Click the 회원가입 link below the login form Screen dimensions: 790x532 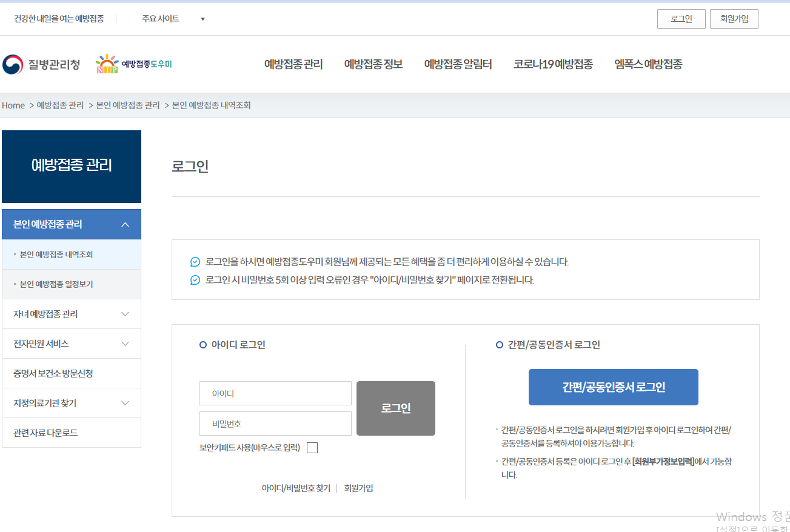[x=359, y=488]
